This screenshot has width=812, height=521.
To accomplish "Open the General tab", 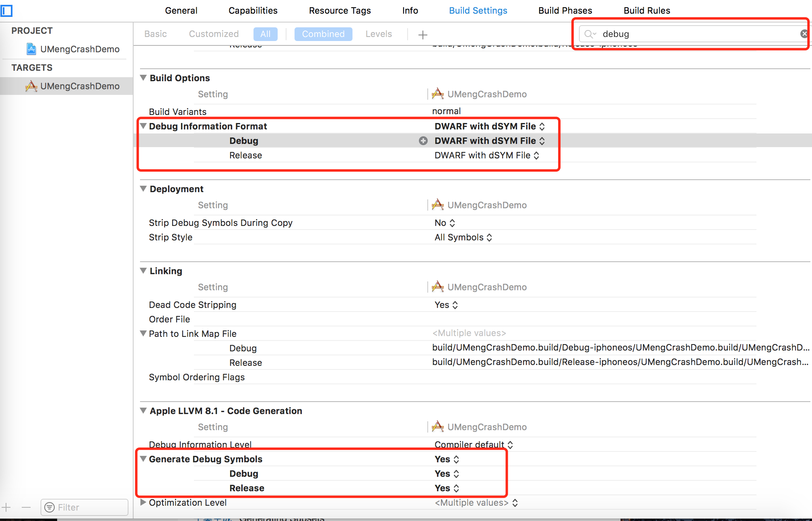I will point(181,10).
